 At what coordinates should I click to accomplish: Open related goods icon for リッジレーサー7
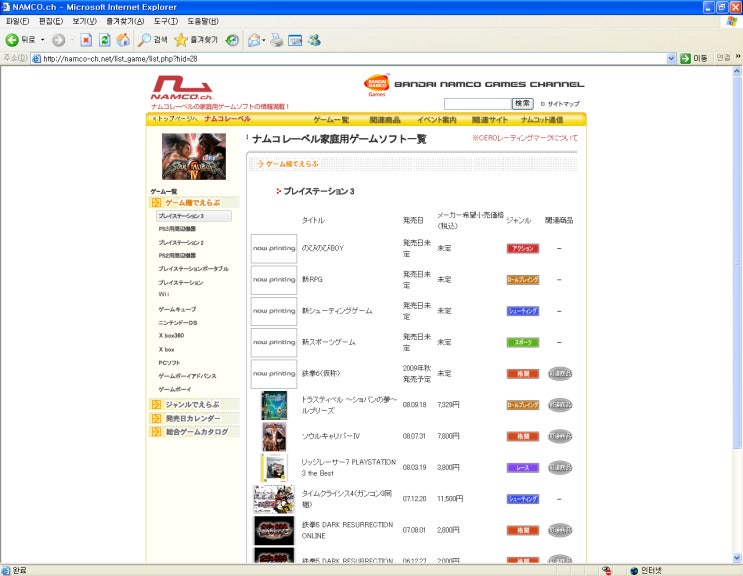coord(560,467)
